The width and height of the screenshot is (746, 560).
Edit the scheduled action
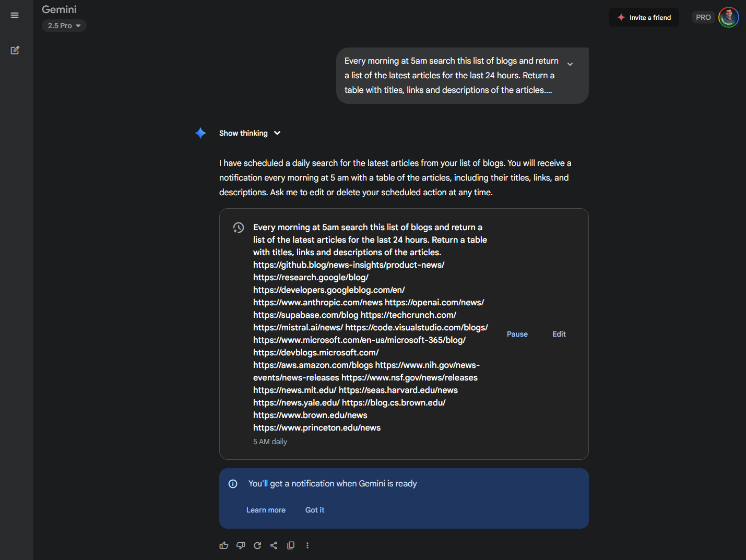coord(559,334)
